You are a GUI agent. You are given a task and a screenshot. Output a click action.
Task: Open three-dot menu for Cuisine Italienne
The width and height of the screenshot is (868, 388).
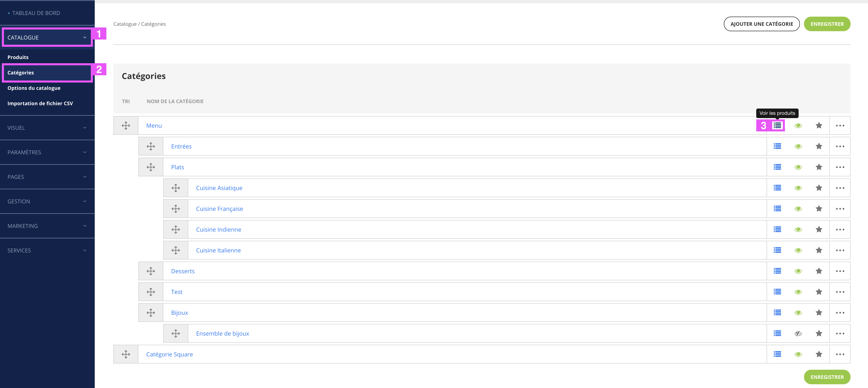coord(840,250)
